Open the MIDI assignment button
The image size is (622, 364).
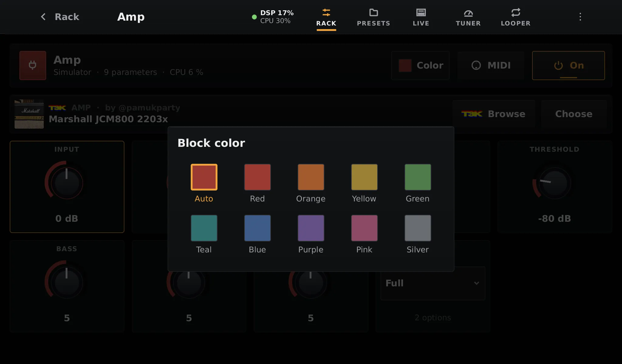point(491,66)
